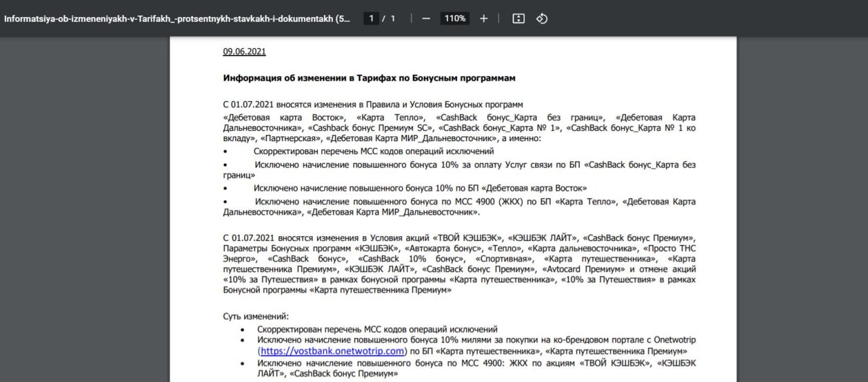The height and width of the screenshot is (382, 868).
Task: Zoom out with the minus button
Action: pyautogui.click(x=426, y=18)
